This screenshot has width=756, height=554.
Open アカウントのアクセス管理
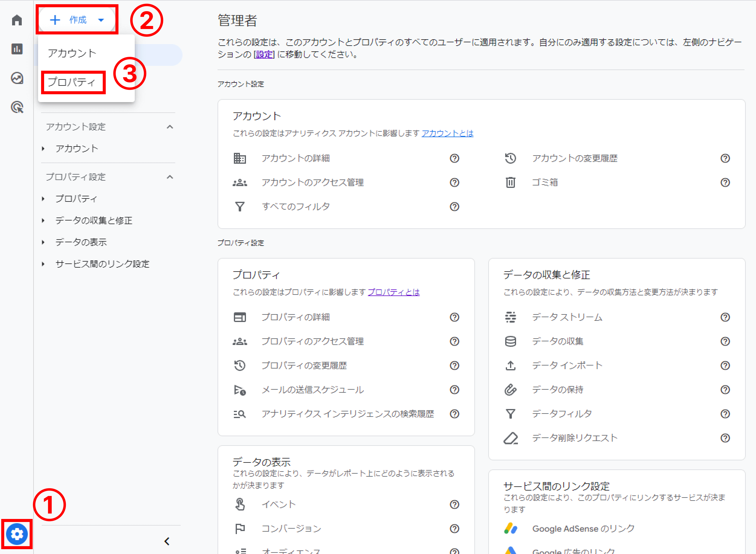coord(313,182)
